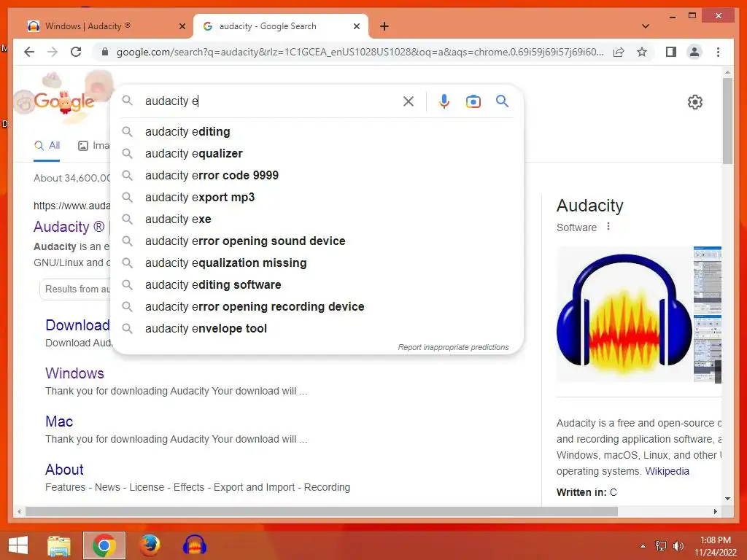
Task: Choose suggestion audacity envelope tool
Action: (317, 329)
